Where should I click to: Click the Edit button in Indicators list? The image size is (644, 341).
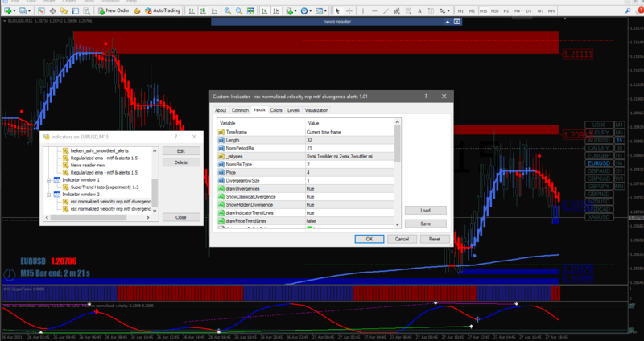pyautogui.click(x=181, y=150)
